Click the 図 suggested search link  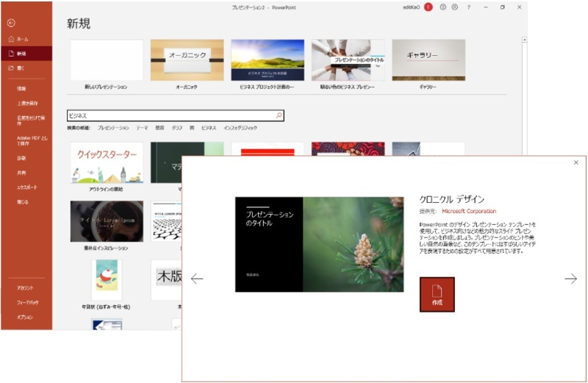point(192,128)
